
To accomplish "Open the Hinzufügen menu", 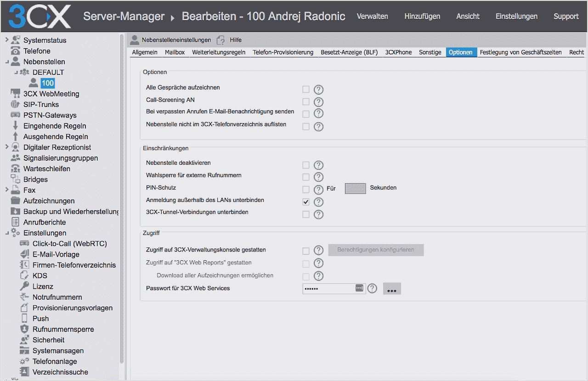I will pyautogui.click(x=422, y=16).
